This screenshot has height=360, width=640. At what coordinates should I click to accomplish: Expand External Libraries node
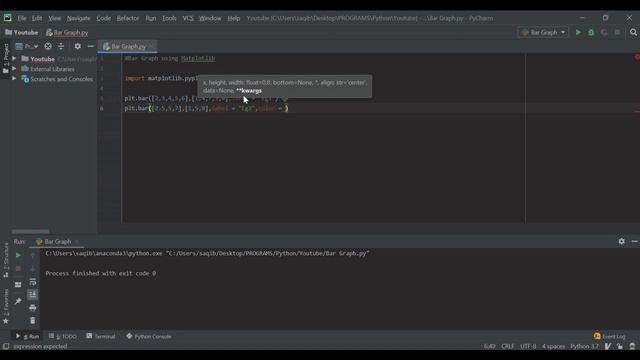[x=14, y=69]
